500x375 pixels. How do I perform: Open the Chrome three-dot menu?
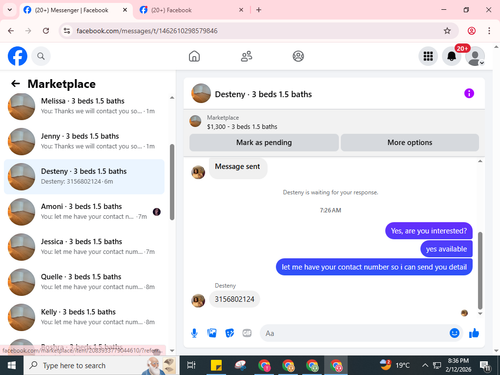(x=489, y=31)
